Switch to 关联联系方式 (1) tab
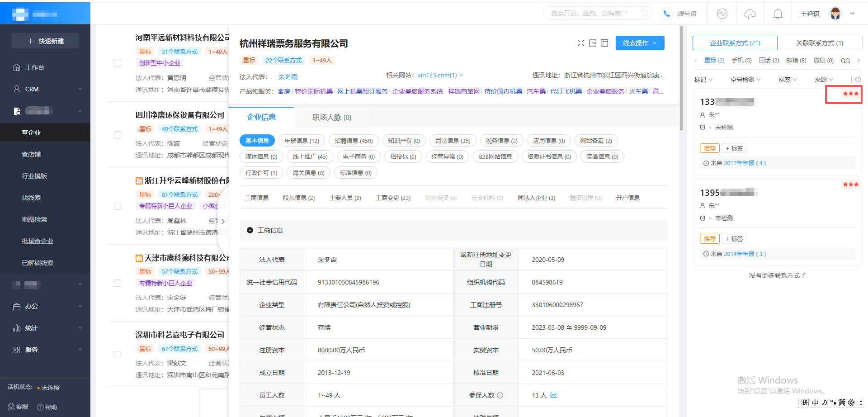The height and width of the screenshot is (417, 868). point(819,43)
